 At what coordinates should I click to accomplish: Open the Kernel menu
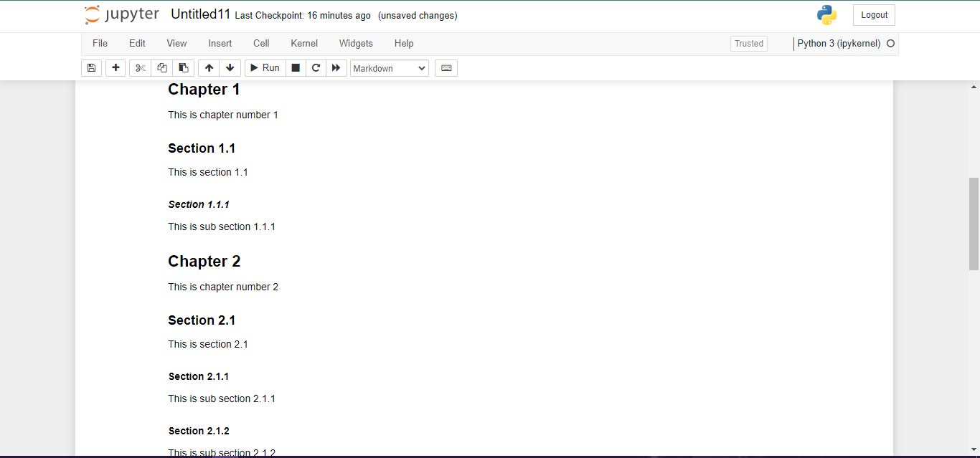(x=304, y=43)
